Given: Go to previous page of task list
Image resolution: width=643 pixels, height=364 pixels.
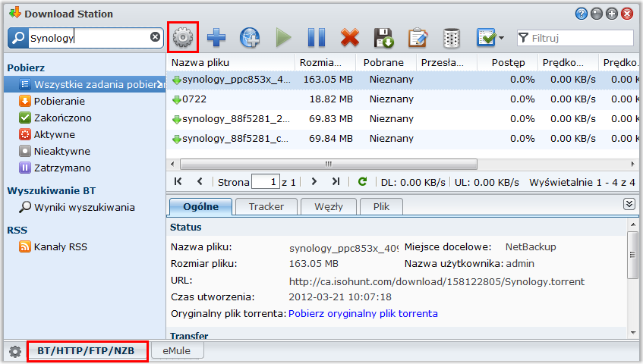Looking at the screenshot, I should pyautogui.click(x=200, y=181).
